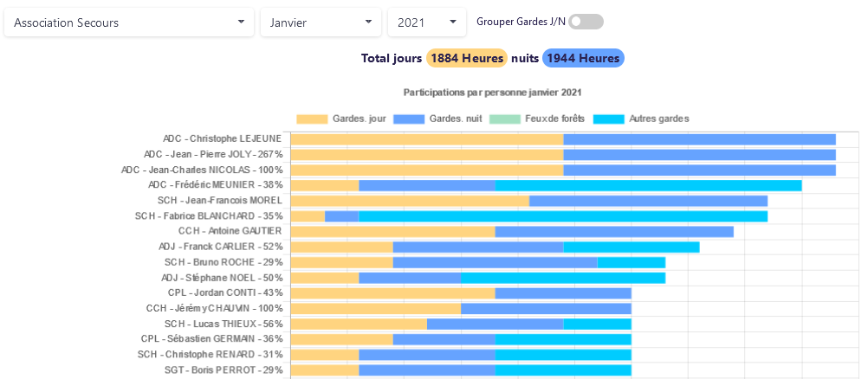The image size is (868, 379).
Task: Click Frédéric MEUNIER's cyan Autres gardes bar
Action: (x=648, y=185)
